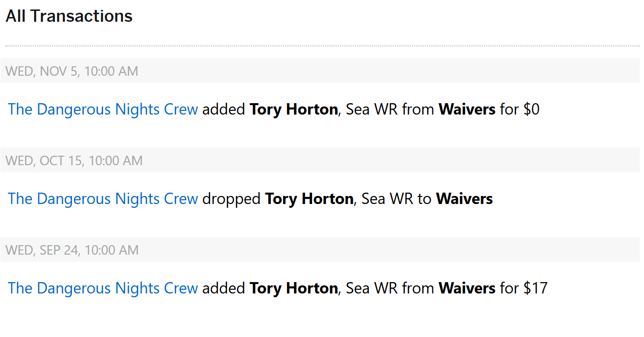Click Waivers in the Nov 5 transaction

tap(467, 109)
